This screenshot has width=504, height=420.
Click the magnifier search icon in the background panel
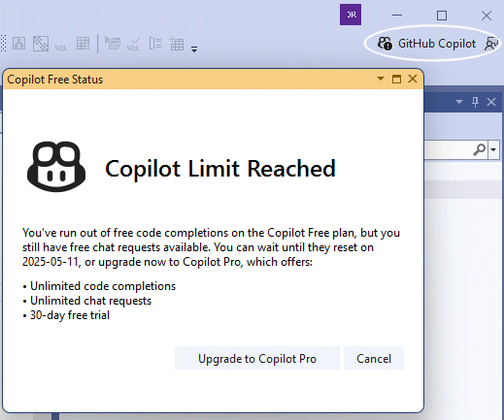(x=480, y=149)
